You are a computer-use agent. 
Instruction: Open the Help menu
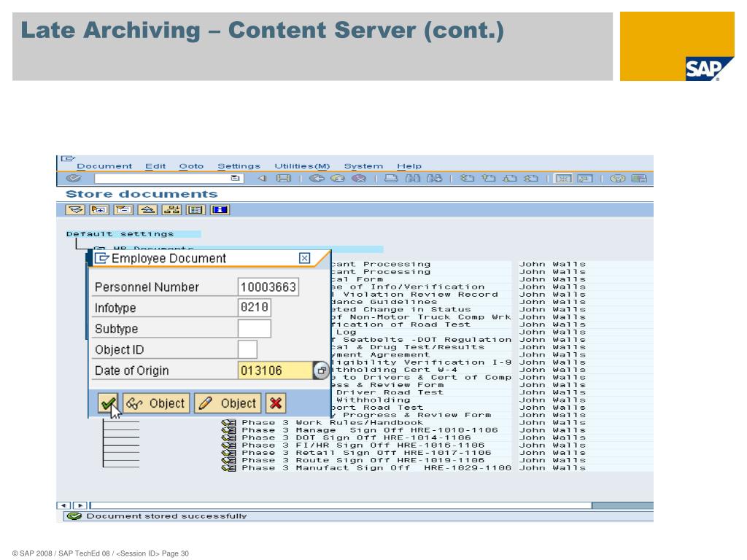pos(409,166)
